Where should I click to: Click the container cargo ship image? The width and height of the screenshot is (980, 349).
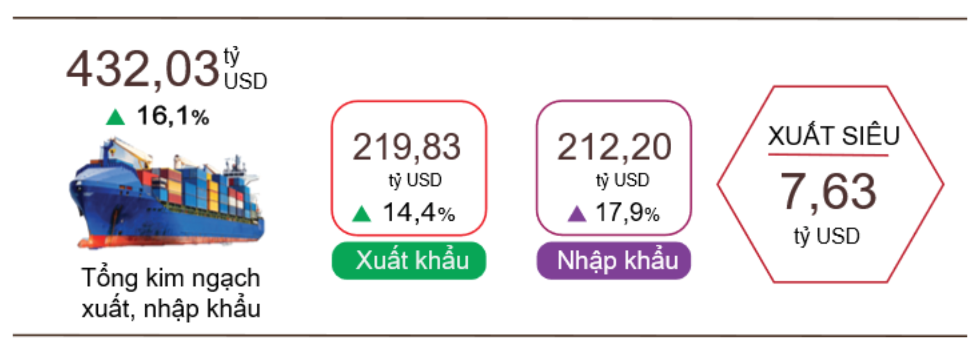[x=167, y=193]
